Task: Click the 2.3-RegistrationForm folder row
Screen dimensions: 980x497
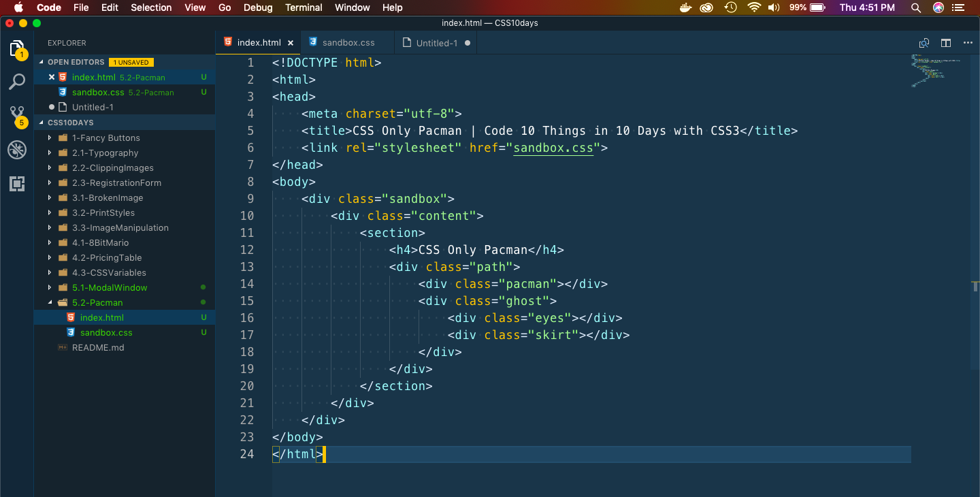Action: [x=125, y=182]
